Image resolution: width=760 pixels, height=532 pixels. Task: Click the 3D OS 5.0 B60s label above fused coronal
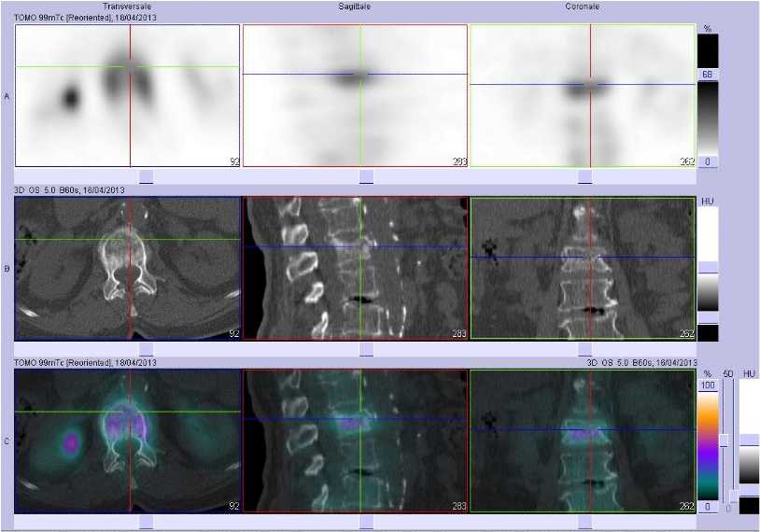(641, 362)
